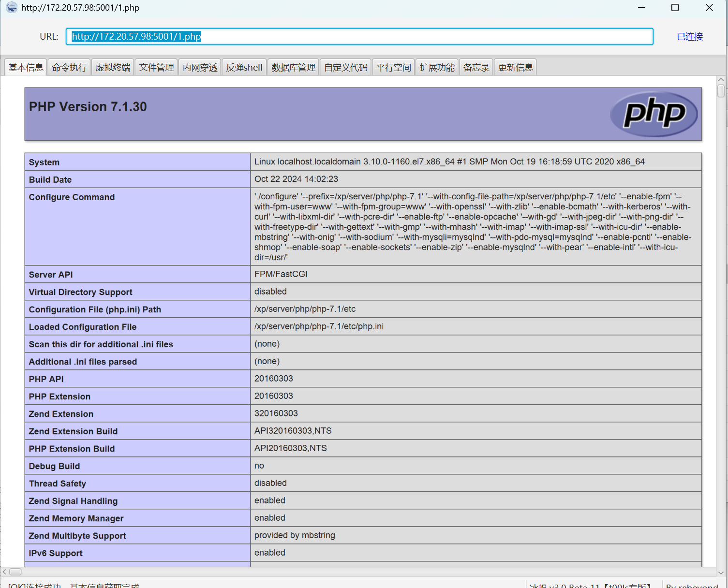Switch to the 备忘录 tab

coord(476,67)
